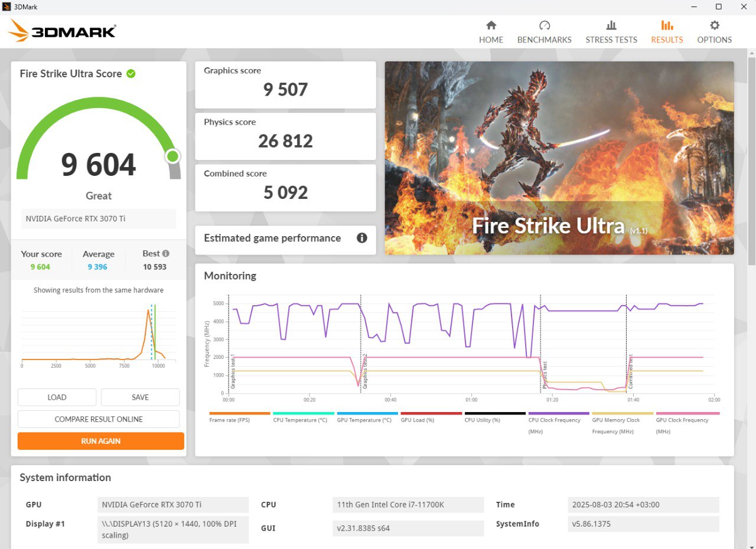This screenshot has height=549, width=756.
Task: Click the SystemInfo version v5.86.1375
Action: [x=643, y=524]
